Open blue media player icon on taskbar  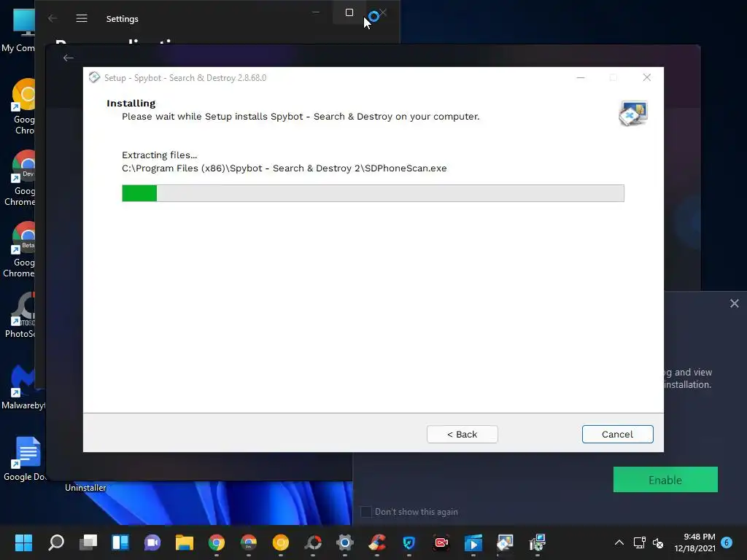[x=473, y=542]
